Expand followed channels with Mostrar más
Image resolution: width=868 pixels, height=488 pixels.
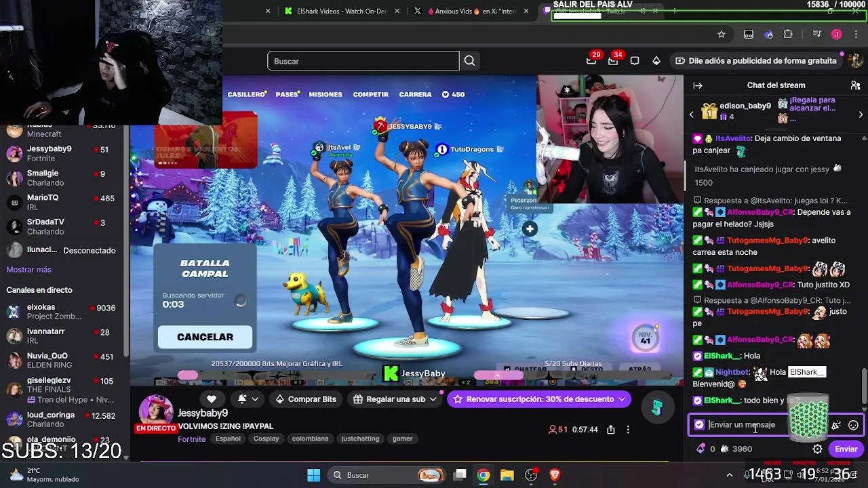(x=28, y=270)
